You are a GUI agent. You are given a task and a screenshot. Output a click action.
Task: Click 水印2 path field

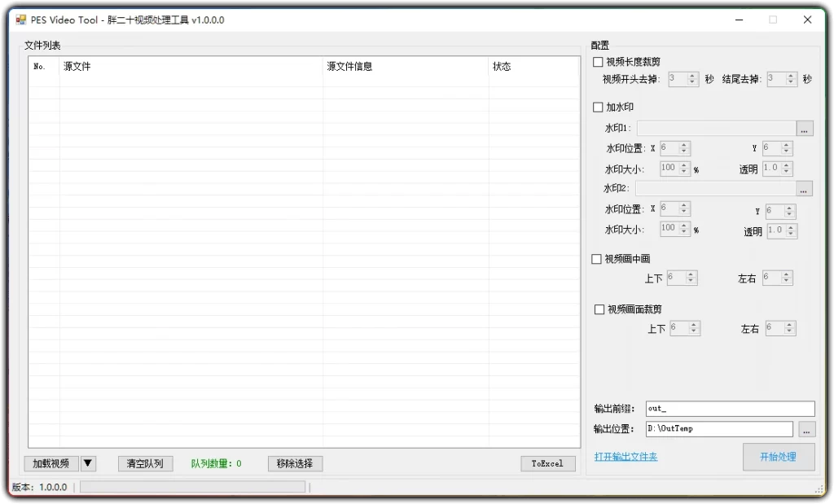[715, 188]
